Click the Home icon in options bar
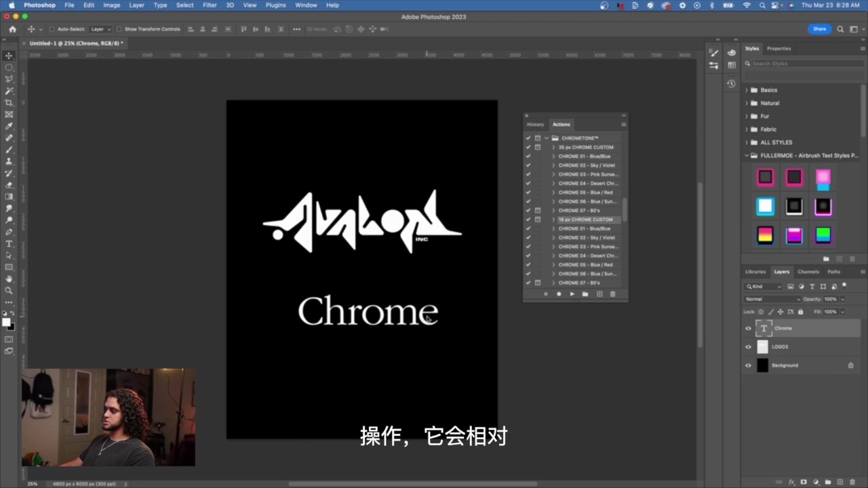The height and width of the screenshot is (488, 868). coord(12,29)
